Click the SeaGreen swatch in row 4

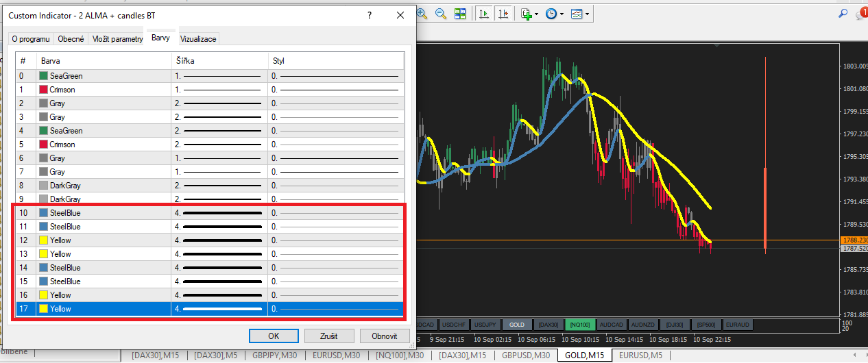pos(44,131)
